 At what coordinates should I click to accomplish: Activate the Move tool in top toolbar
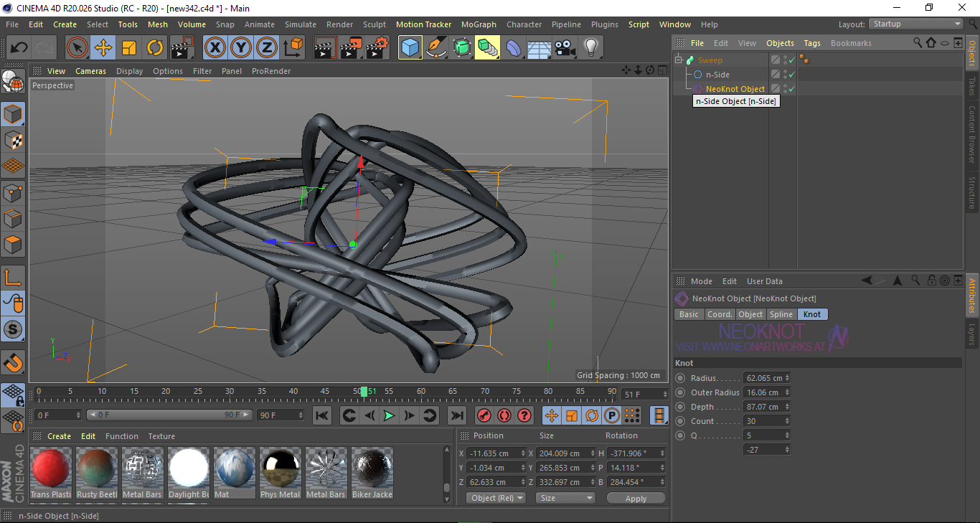[x=103, y=48]
